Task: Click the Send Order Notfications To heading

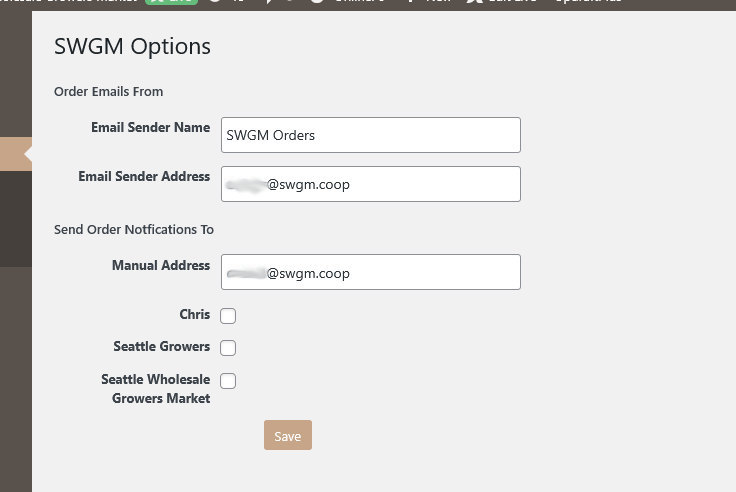Action: coord(134,230)
